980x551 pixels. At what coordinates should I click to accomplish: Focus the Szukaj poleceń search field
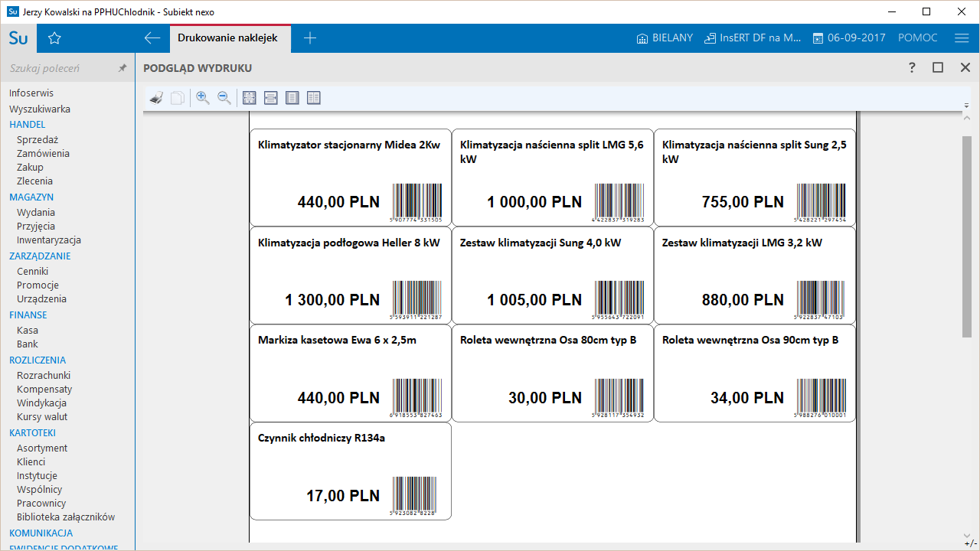pyautogui.click(x=61, y=68)
